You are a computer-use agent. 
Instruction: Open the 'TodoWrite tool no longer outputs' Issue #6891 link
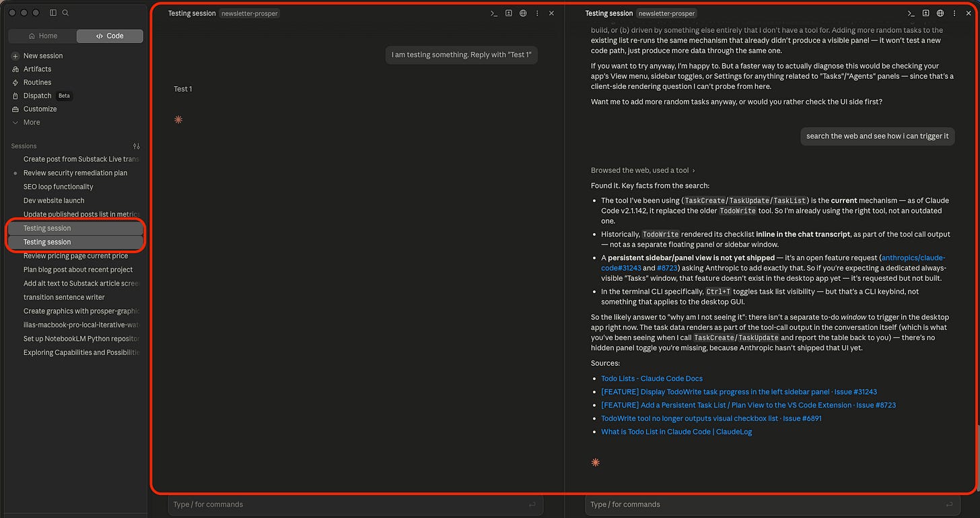point(711,418)
